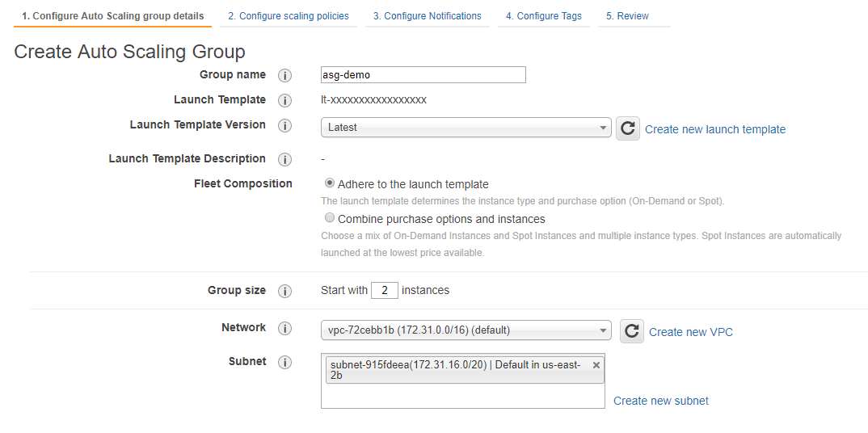This screenshot has width=868, height=433.
Task: Click the info icon next to Group size
Action: (x=284, y=291)
